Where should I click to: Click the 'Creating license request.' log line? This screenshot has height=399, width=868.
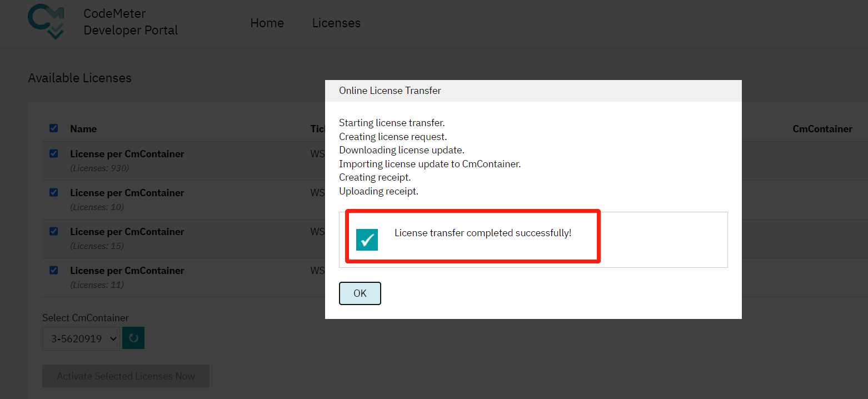[x=393, y=137]
